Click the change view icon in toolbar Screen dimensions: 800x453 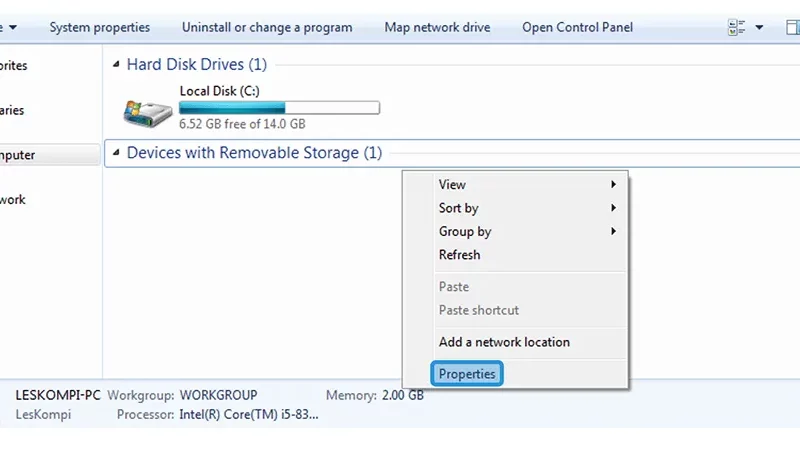click(x=736, y=28)
